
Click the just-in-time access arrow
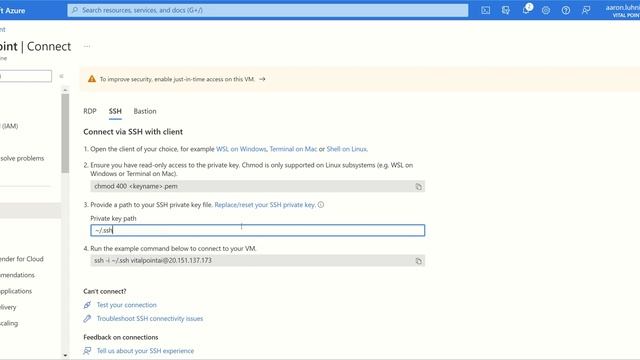coord(262,79)
